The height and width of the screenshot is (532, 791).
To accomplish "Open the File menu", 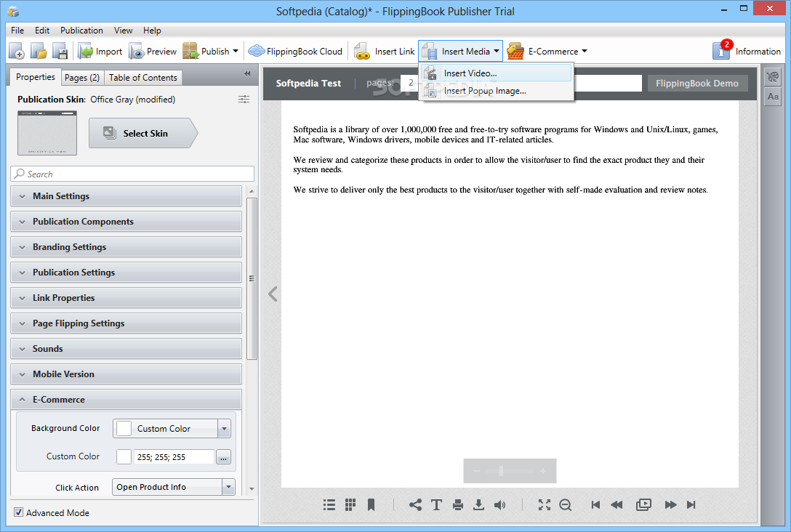I will tap(17, 31).
